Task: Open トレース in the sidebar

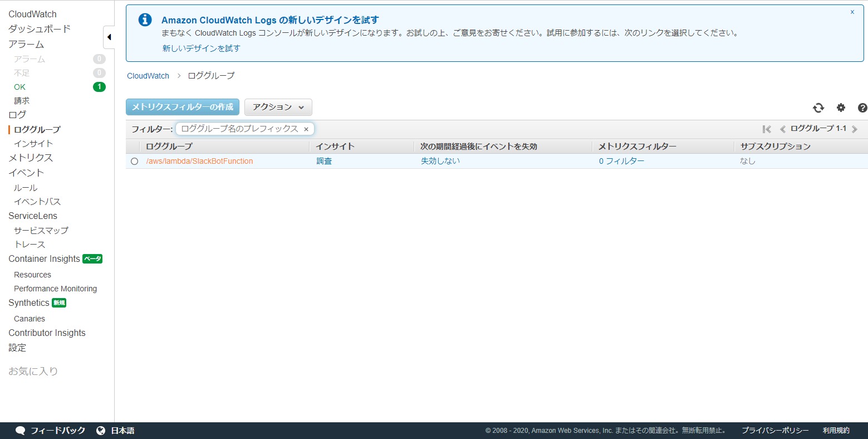Action: (30, 245)
